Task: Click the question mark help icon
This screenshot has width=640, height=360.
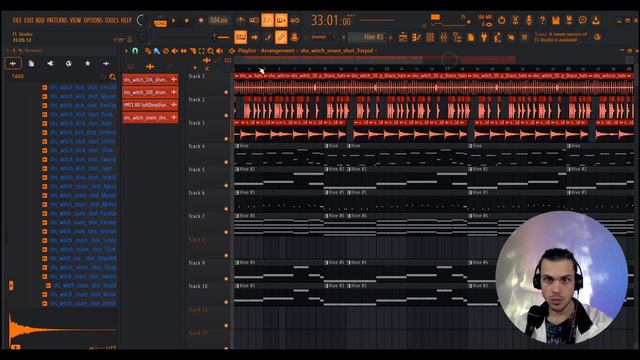Action: pos(542,20)
